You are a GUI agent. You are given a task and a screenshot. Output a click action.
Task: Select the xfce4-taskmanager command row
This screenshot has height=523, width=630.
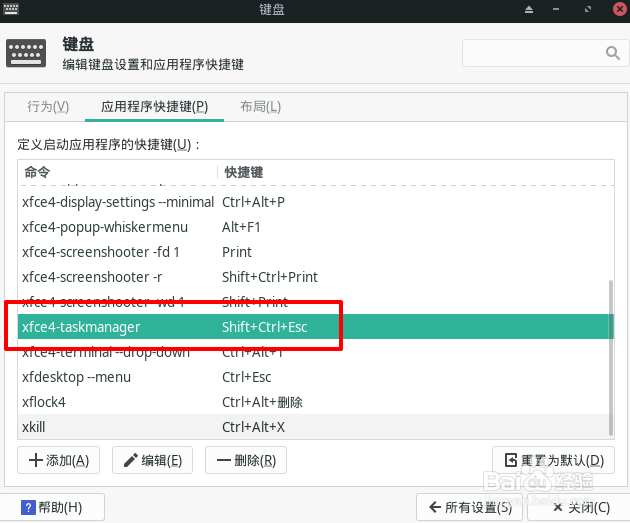coord(316,327)
